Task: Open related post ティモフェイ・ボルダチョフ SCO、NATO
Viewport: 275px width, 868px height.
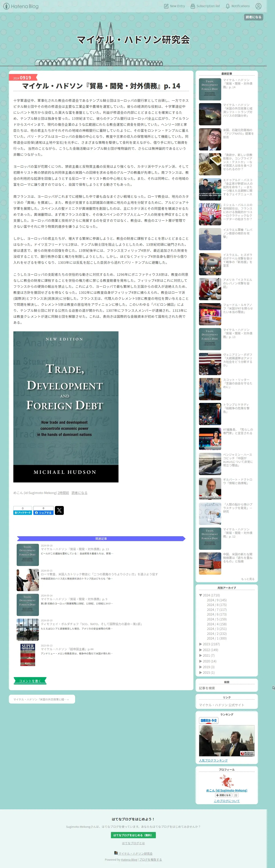Action: pyautogui.click(x=92, y=624)
